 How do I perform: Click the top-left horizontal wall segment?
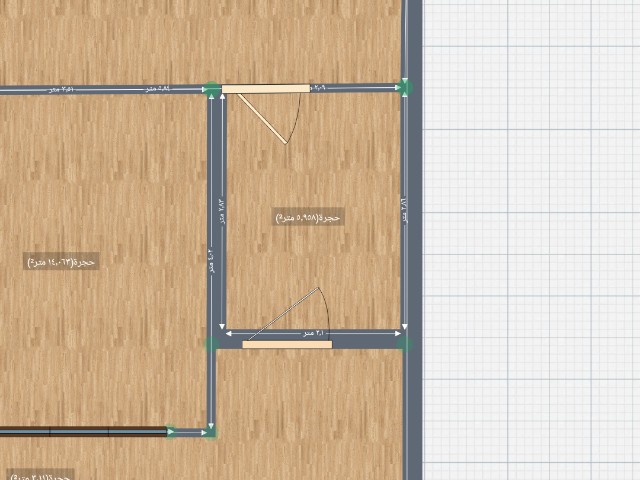[100, 90]
